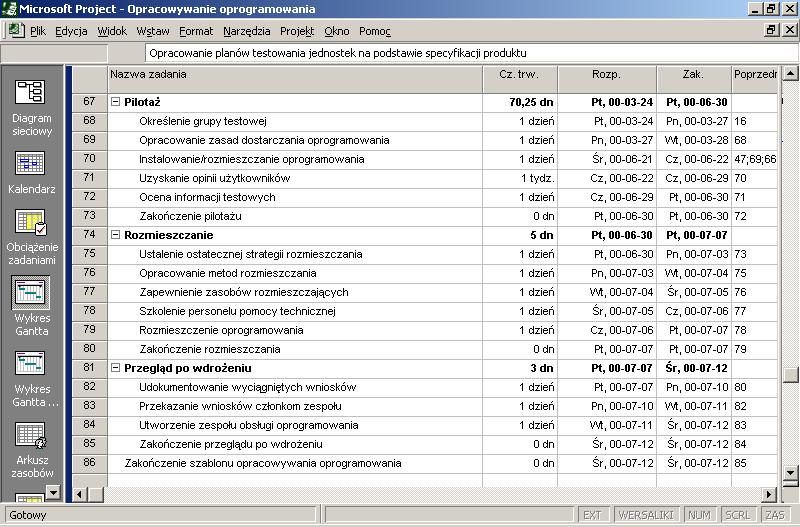Open the Diagram sieciowy view icon

click(x=30, y=92)
